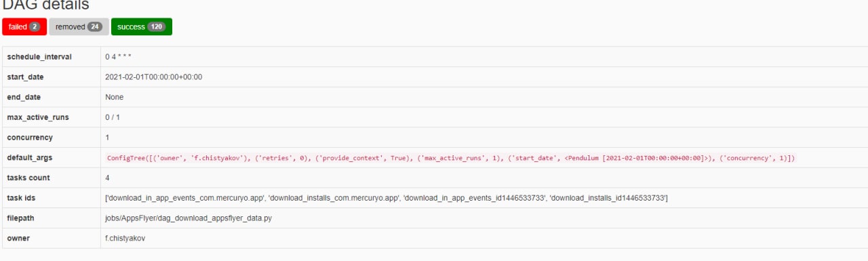
Task: Select the tasks count label
Action: 28,178
